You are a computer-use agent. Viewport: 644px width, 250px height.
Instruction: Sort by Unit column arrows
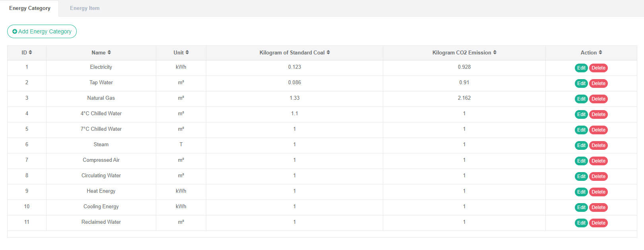pyautogui.click(x=187, y=52)
